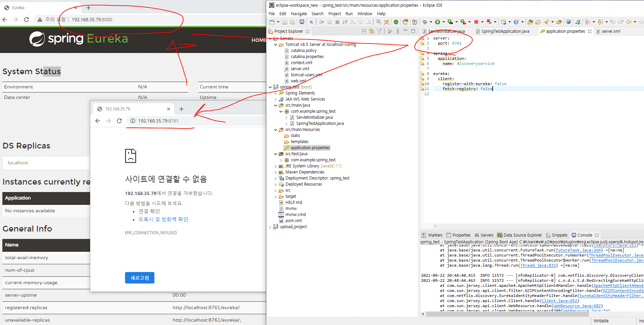Toggle Link with Editor in Project Explorer
The image size is (644, 325).
click(372, 31)
